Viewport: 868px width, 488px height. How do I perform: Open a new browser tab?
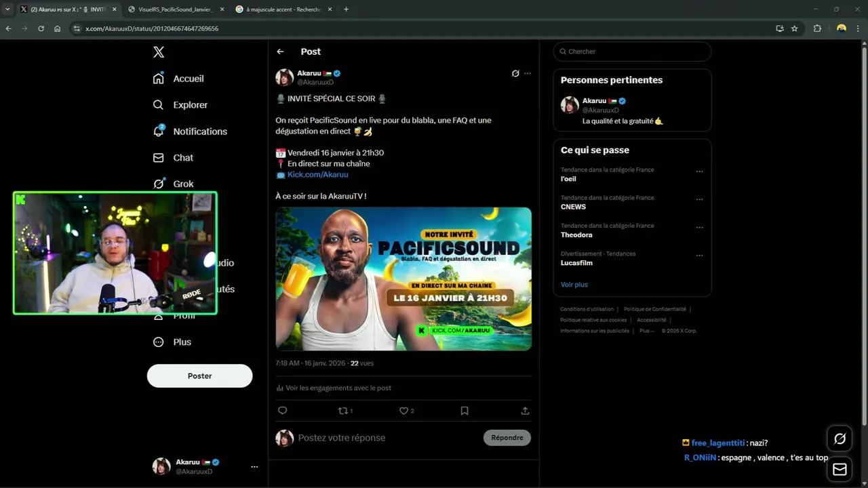tap(346, 9)
